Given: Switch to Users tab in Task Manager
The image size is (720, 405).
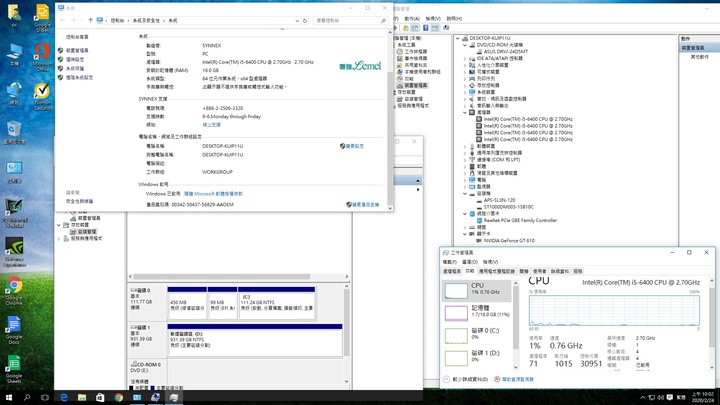Looking at the screenshot, I should (x=539, y=271).
